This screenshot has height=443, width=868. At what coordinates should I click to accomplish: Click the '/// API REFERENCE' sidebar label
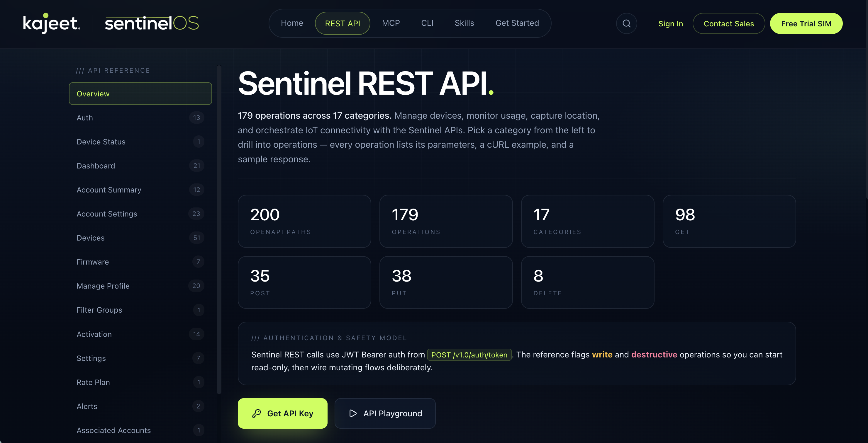(113, 70)
